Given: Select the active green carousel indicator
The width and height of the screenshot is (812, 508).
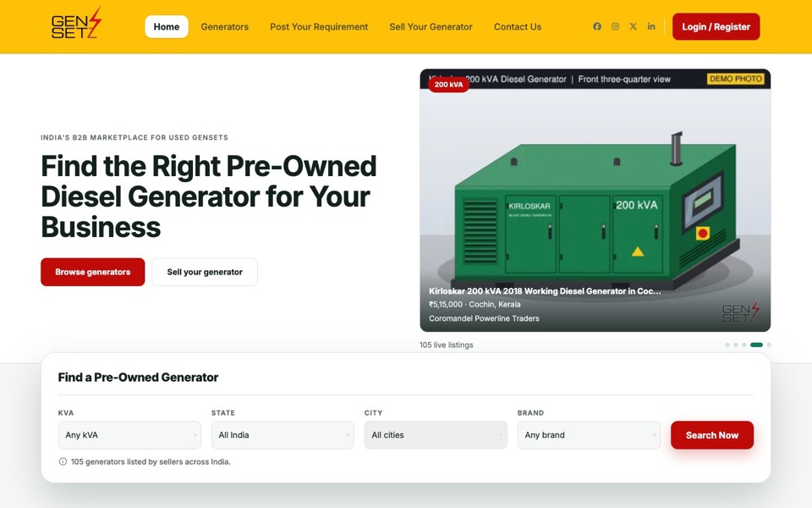Looking at the screenshot, I should point(756,345).
